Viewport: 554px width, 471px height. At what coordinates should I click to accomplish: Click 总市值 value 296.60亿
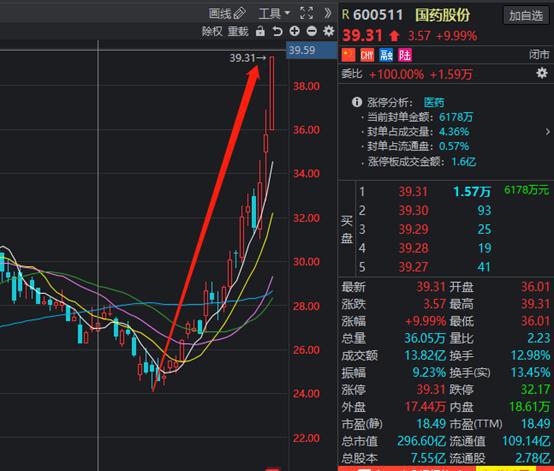coord(422,441)
